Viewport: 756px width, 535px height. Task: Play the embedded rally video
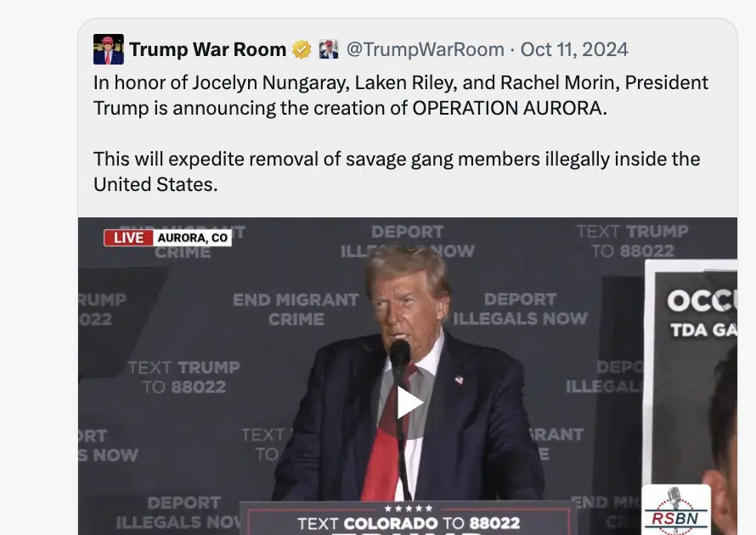point(409,403)
